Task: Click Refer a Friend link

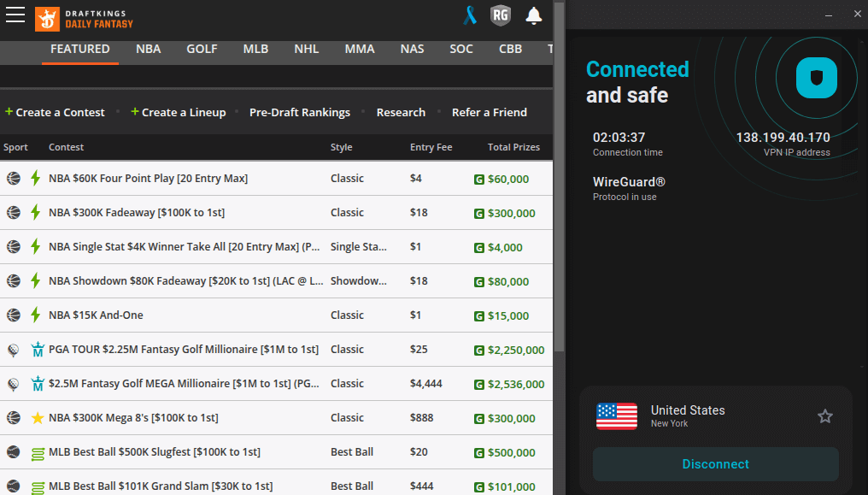Action: [x=490, y=112]
